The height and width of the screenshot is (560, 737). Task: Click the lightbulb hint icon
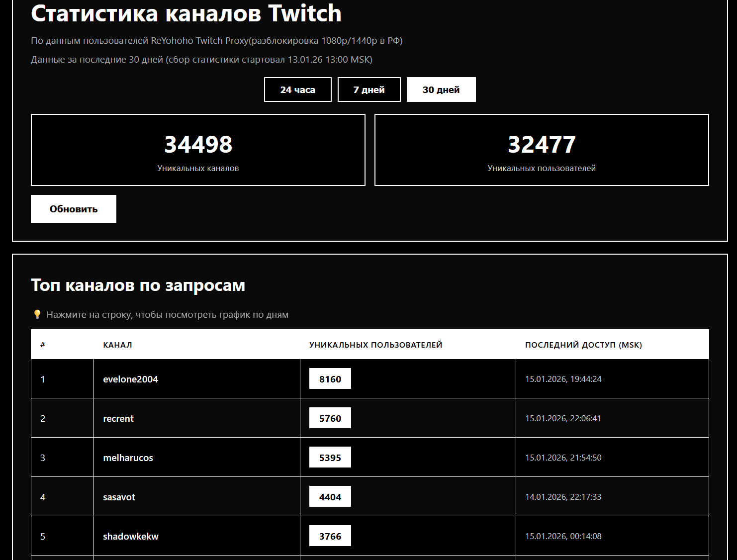coord(37,314)
